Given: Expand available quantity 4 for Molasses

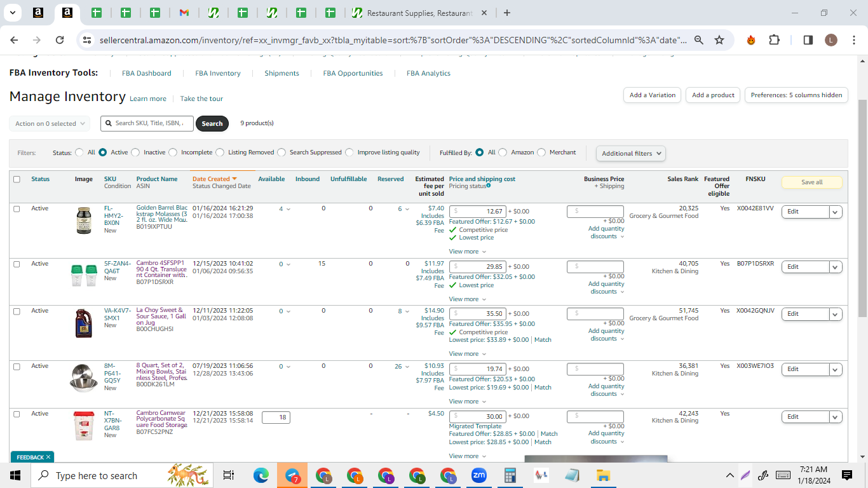Looking at the screenshot, I should pos(284,209).
